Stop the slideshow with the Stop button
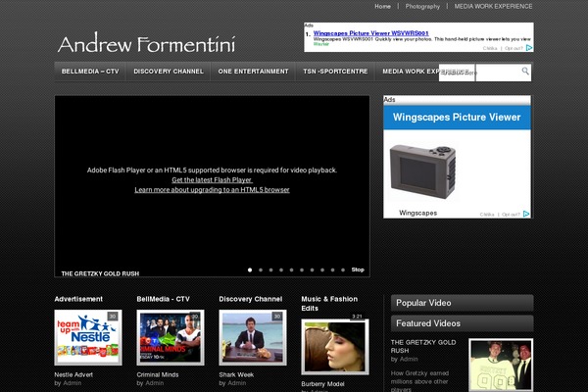Screen dimensions: 588x392 tap(358, 269)
